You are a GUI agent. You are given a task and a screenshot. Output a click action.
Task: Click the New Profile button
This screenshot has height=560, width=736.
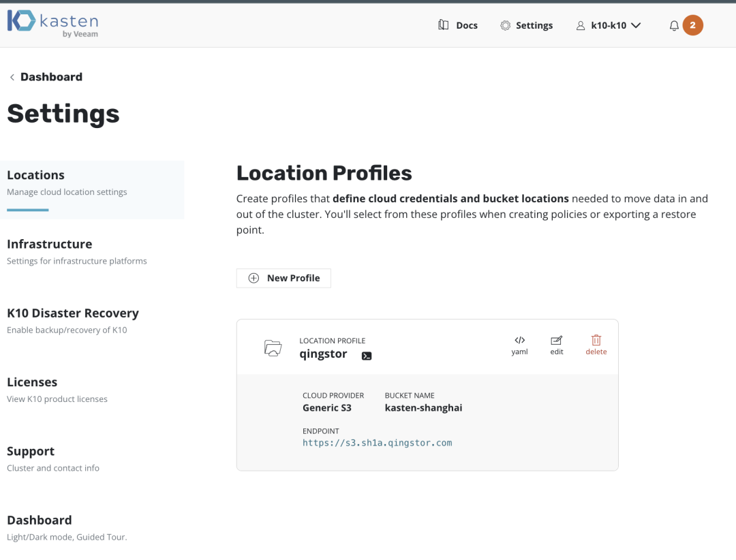[x=283, y=279]
